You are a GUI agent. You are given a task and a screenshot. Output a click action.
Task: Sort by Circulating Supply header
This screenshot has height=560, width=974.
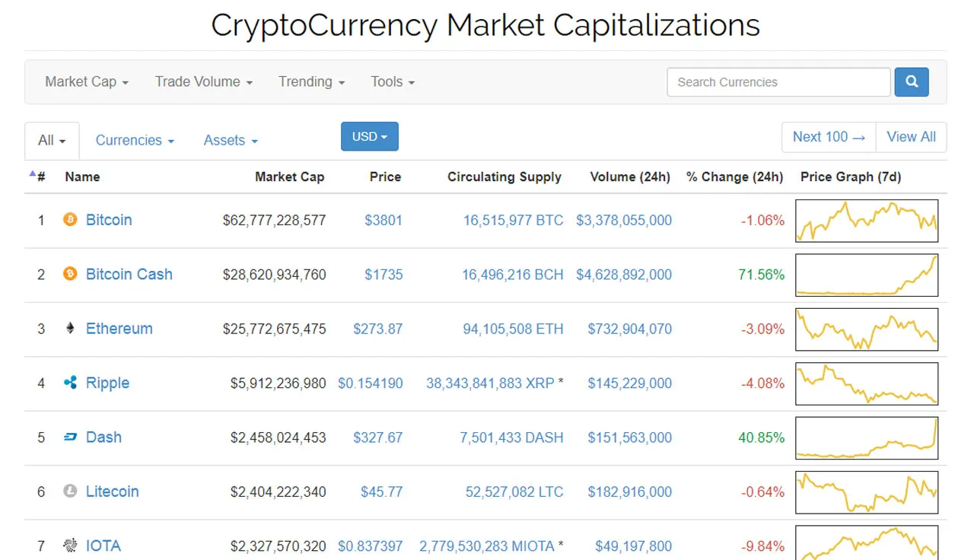click(505, 177)
